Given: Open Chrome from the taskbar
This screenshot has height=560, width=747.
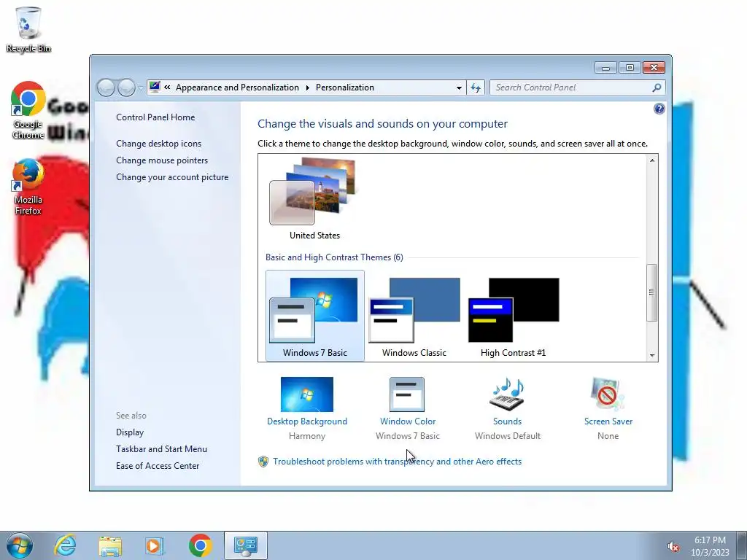Looking at the screenshot, I should pos(200,545).
